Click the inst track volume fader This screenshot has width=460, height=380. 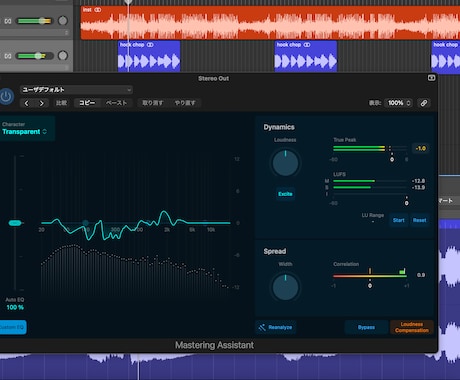(42, 21)
